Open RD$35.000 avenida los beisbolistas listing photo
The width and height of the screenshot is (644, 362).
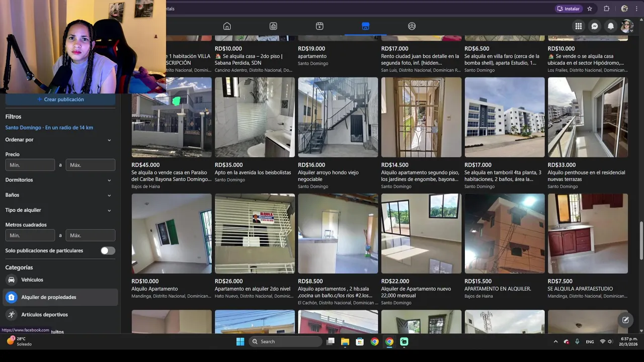coord(255,117)
